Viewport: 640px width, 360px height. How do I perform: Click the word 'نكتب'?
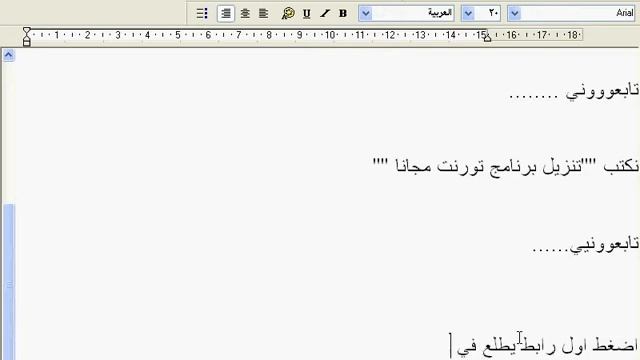621,166
